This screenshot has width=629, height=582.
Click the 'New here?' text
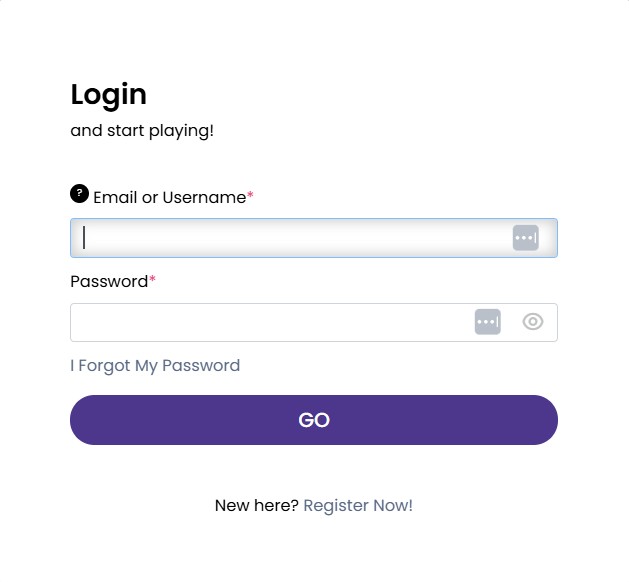(x=257, y=505)
